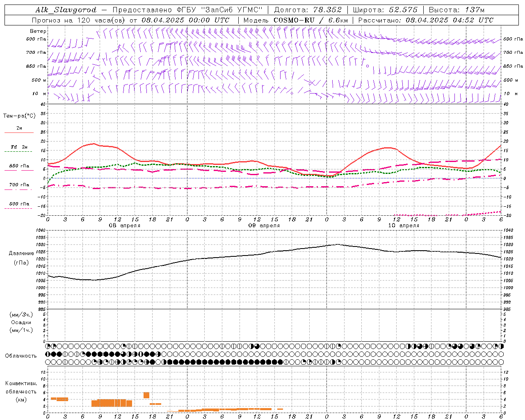Click the 500 гПа temperature legend entry

pyautogui.click(x=19, y=204)
